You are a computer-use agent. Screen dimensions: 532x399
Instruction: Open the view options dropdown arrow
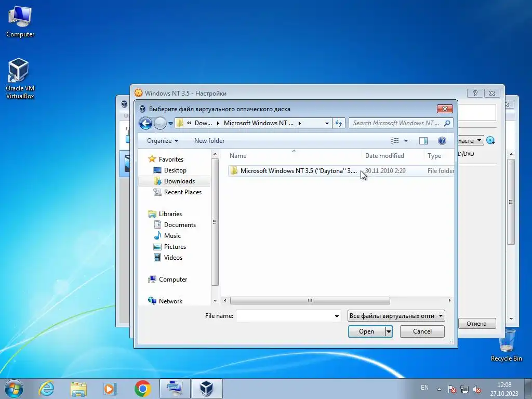(x=406, y=141)
